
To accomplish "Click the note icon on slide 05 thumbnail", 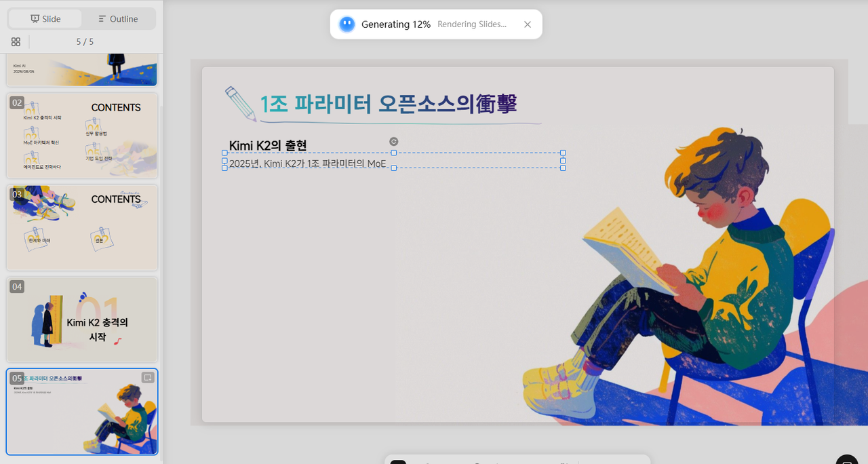I will 148,377.
